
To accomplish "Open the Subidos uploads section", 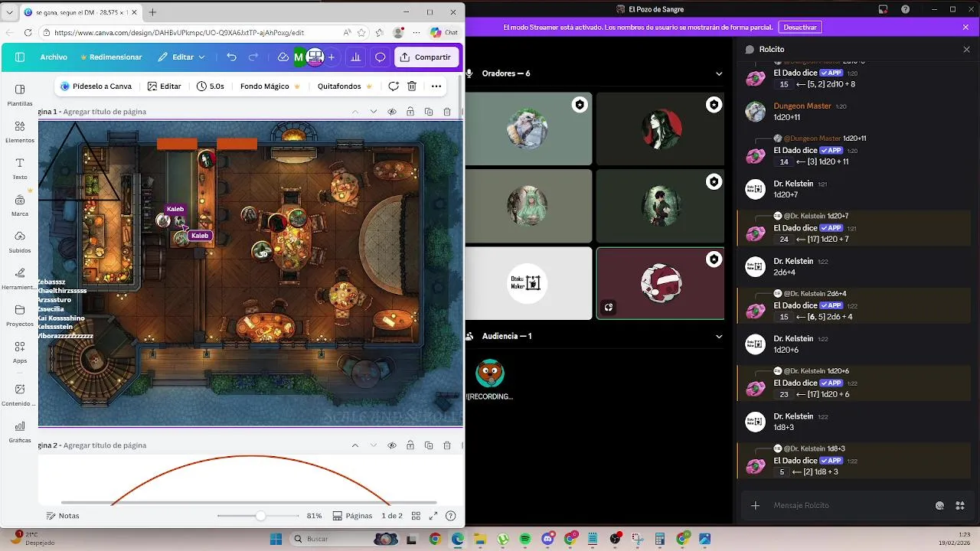I will pos(20,242).
